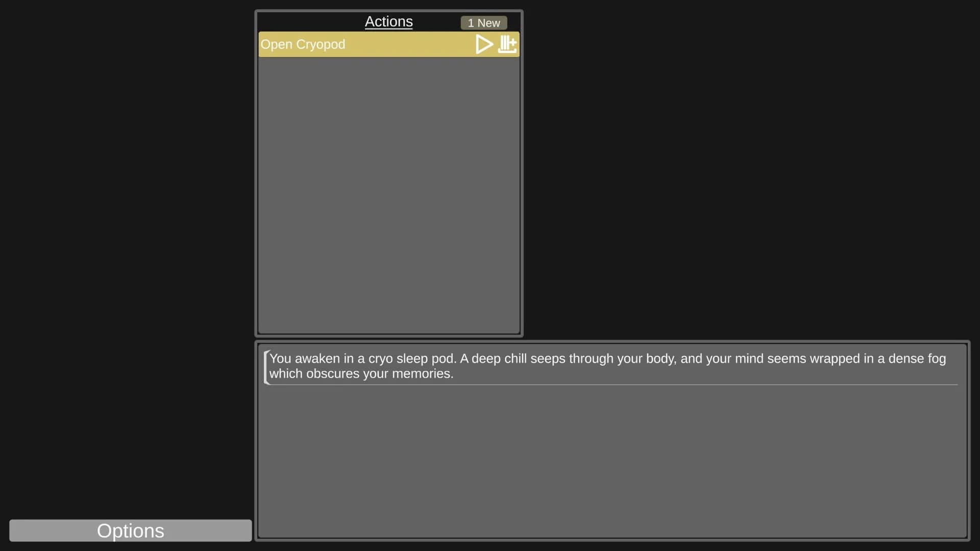Viewport: 980px width, 551px height.
Task: Select the bars-with-plus icon on the highlighted action
Action: [x=507, y=44]
